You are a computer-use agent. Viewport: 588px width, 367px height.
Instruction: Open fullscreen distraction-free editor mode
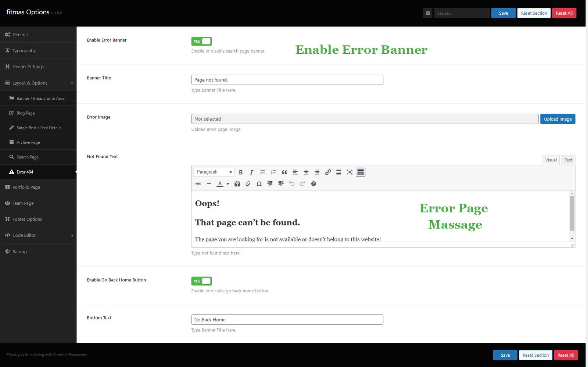[349, 172]
